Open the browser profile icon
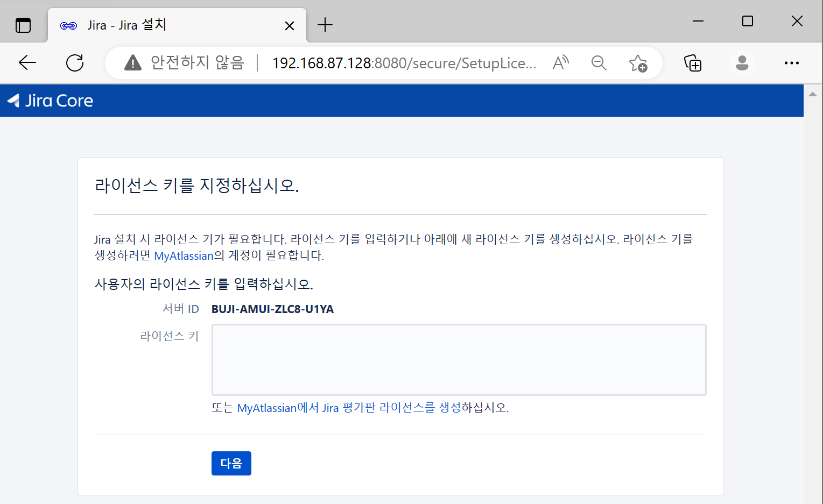This screenshot has height=504, width=823. point(742,63)
